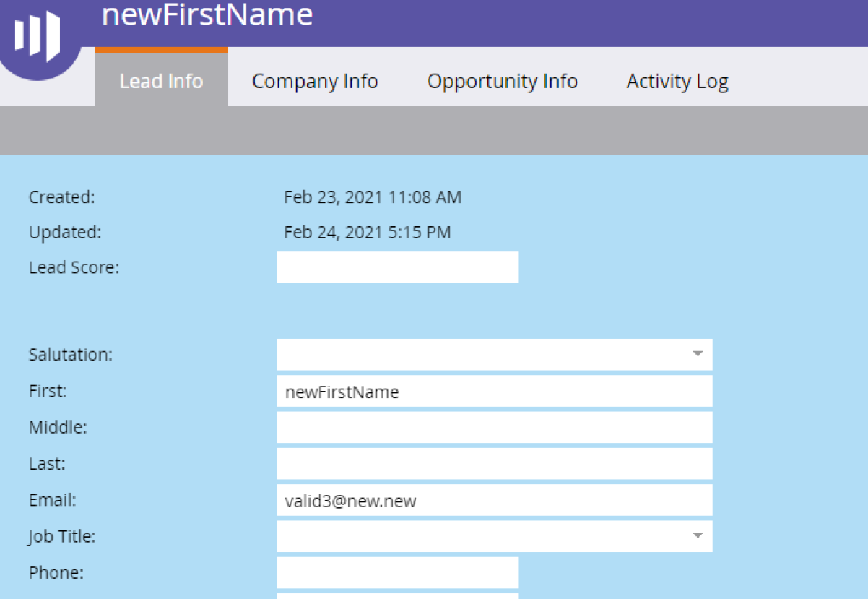The width and height of the screenshot is (868, 599).
Task: Click the Middle: label
Action: 58,427
